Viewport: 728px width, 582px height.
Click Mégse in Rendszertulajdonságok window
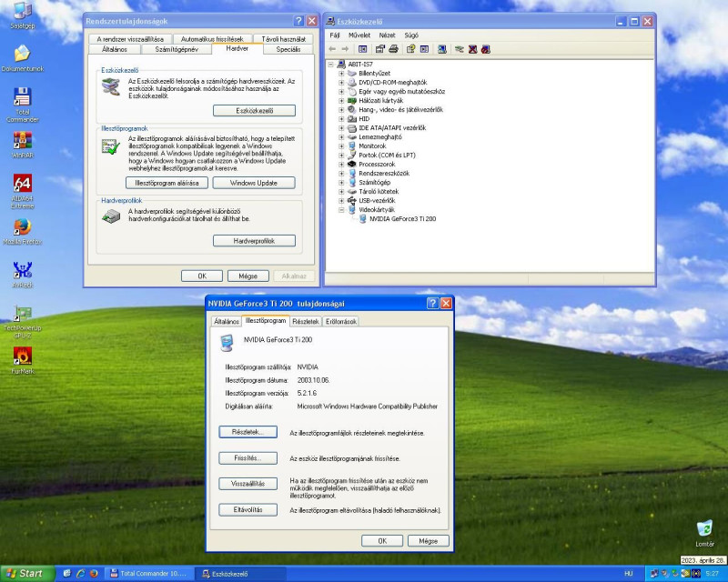(248, 276)
